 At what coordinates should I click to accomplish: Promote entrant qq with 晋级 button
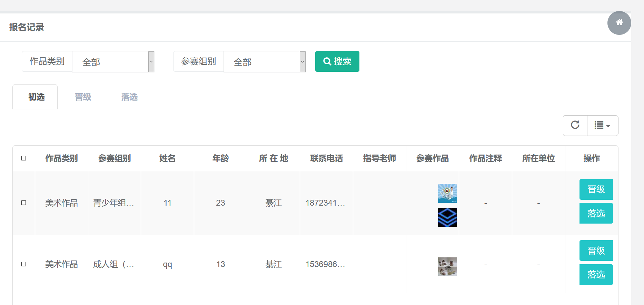[x=596, y=250]
